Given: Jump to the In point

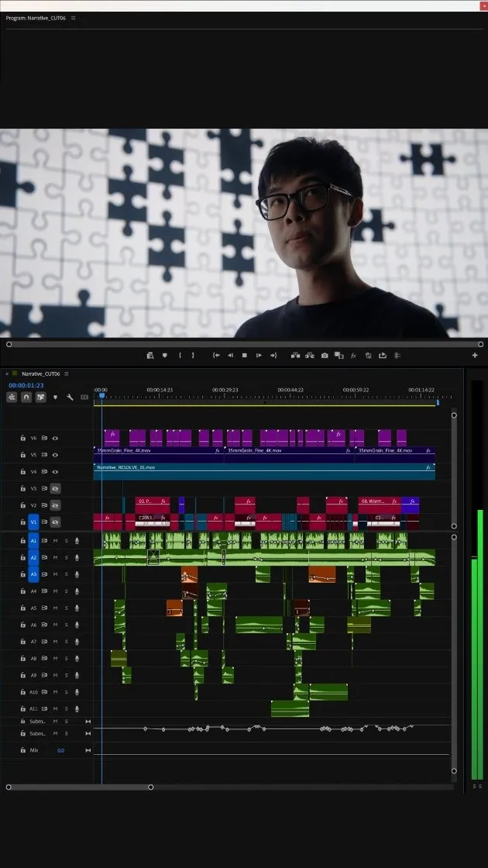Looking at the screenshot, I should tap(216, 356).
